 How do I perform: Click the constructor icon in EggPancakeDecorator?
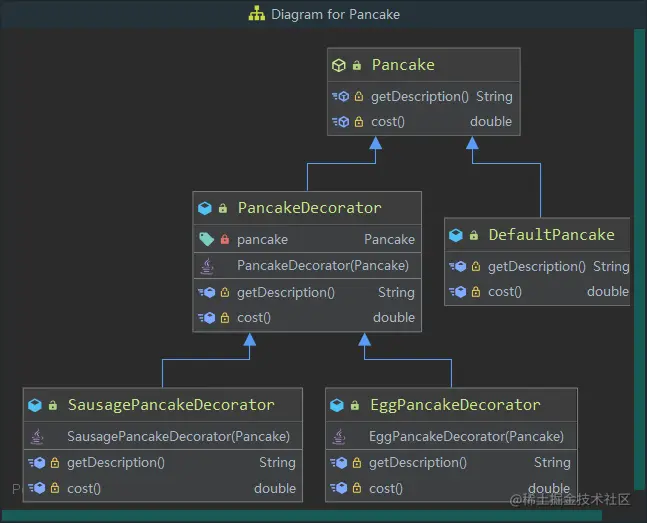coord(339,437)
